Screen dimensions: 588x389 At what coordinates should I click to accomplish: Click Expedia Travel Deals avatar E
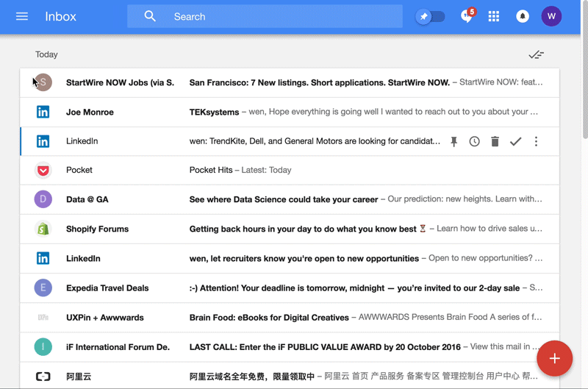pyautogui.click(x=43, y=288)
